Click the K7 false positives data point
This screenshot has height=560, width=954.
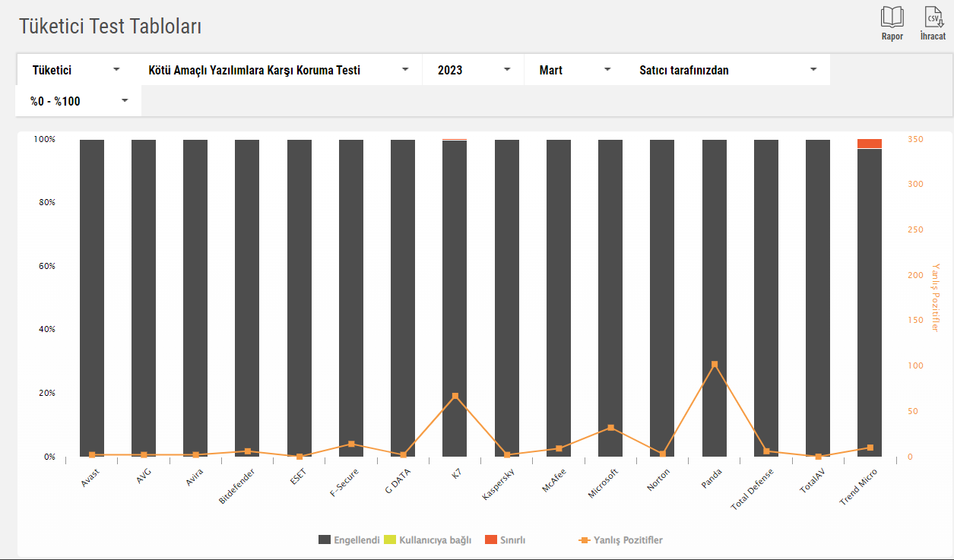(x=455, y=396)
